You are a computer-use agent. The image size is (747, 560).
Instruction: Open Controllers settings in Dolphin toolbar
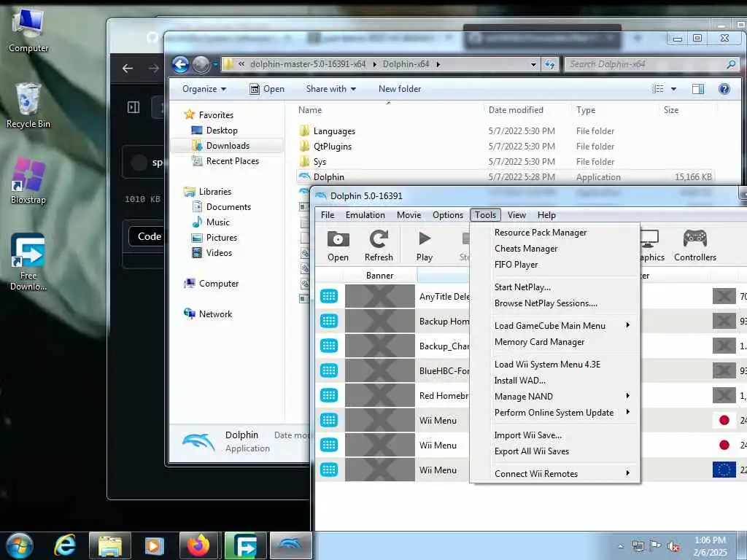[x=695, y=246]
